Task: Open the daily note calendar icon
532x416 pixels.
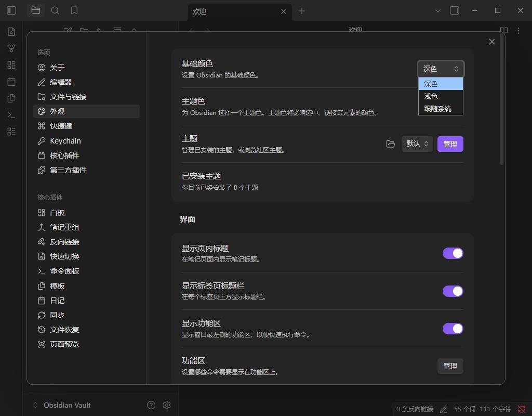Action: pyautogui.click(x=11, y=81)
